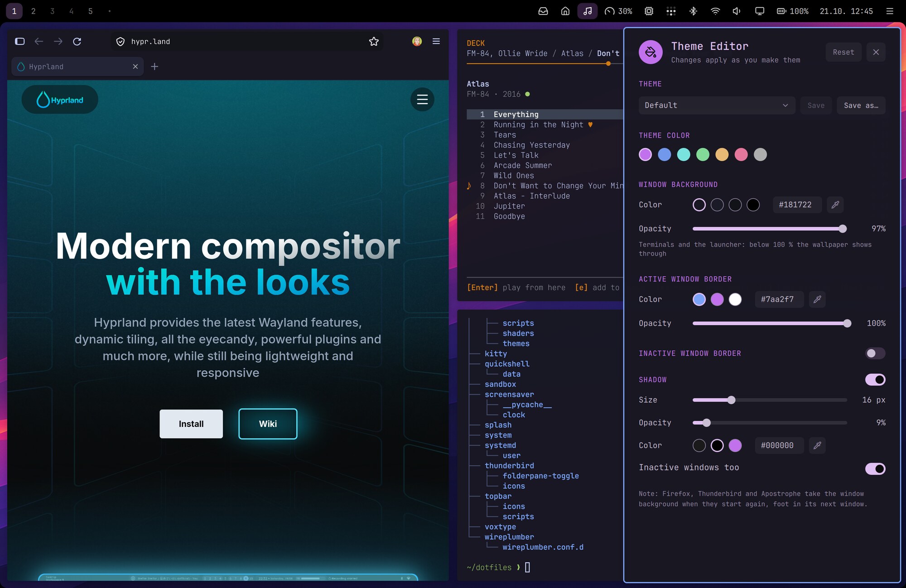This screenshot has height=588, width=906.
Task: Click the home icon in top bar
Action: pyautogui.click(x=565, y=11)
